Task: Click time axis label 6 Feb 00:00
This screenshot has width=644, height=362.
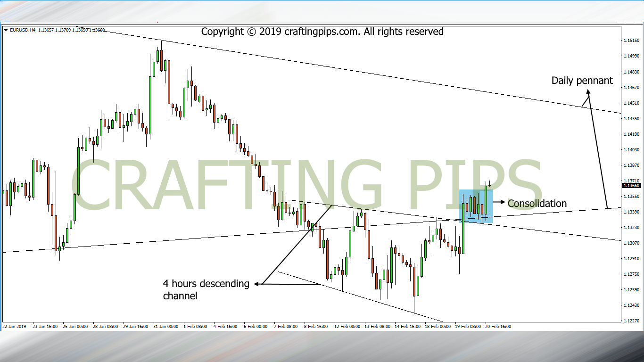Action: pyautogui.click(x=256, y=326)
